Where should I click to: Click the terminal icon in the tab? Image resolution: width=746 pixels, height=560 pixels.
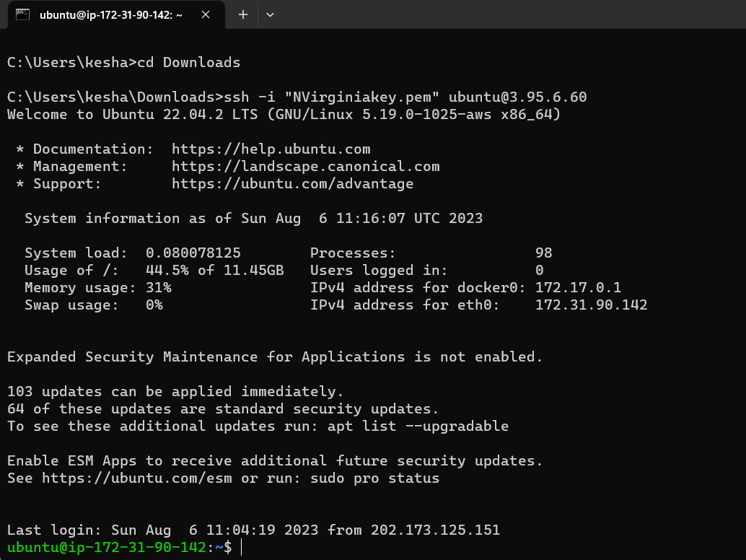[22, 14]
